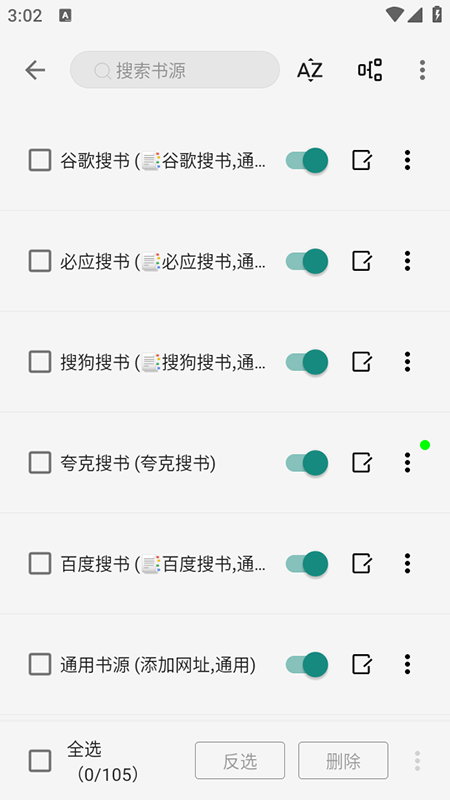Open the bottom bar overflow menu
Screen dimensions: 450x800
pos(417,761)
